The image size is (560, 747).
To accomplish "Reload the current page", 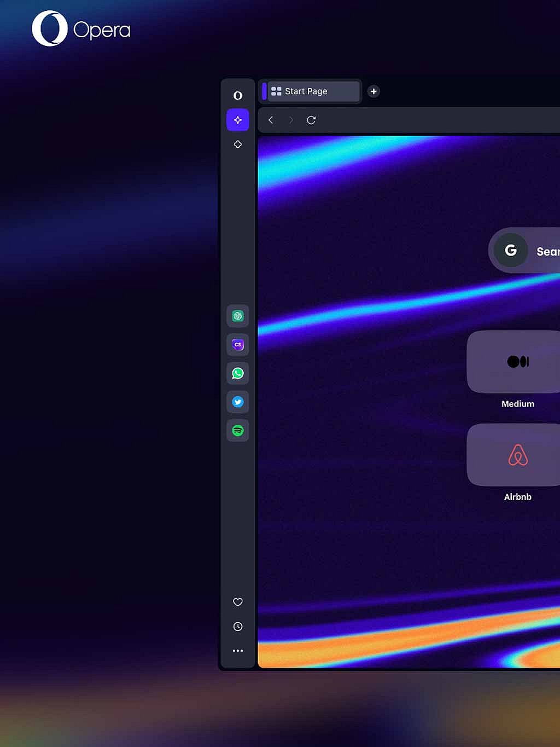I will [x=312, y=120].
